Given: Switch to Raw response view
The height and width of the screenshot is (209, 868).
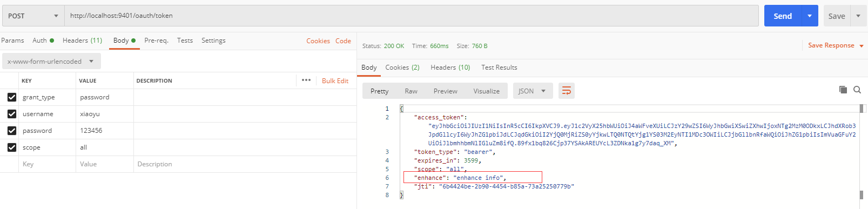Looking at the screenshot, I should click(411, 91).
